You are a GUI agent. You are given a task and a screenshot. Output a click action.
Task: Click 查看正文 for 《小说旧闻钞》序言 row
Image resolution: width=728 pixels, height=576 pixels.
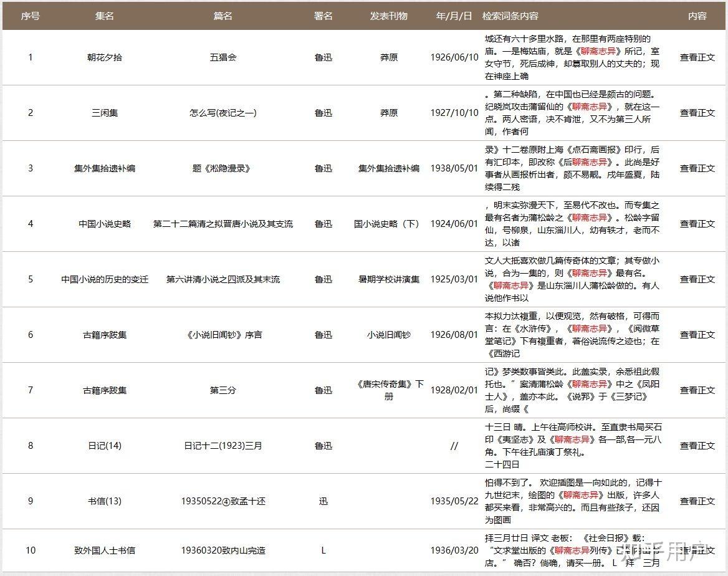tap(697, 335)
